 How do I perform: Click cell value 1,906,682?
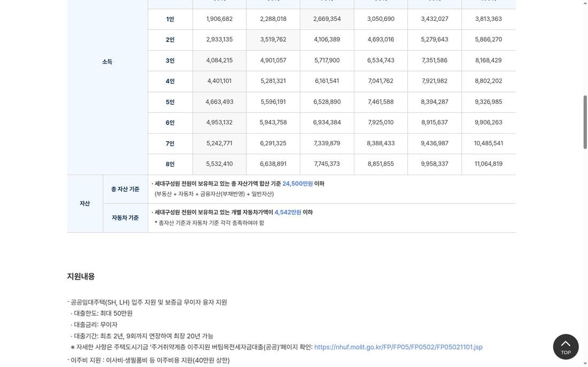pyautogui.click(x=219, y=19)
